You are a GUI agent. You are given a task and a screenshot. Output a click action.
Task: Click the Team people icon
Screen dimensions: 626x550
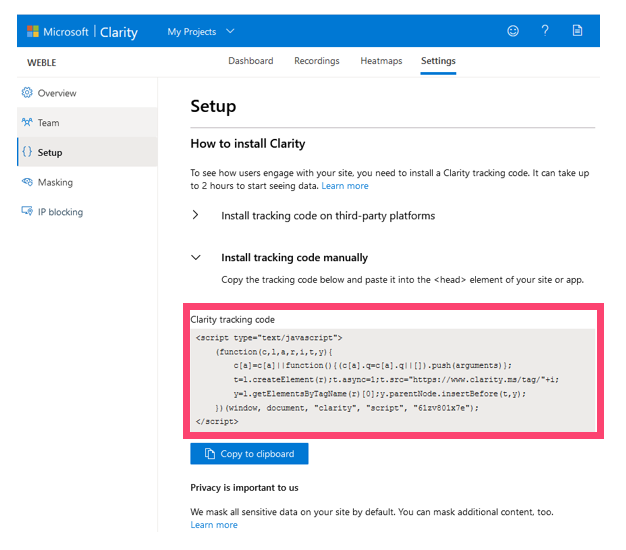(27, 122)
